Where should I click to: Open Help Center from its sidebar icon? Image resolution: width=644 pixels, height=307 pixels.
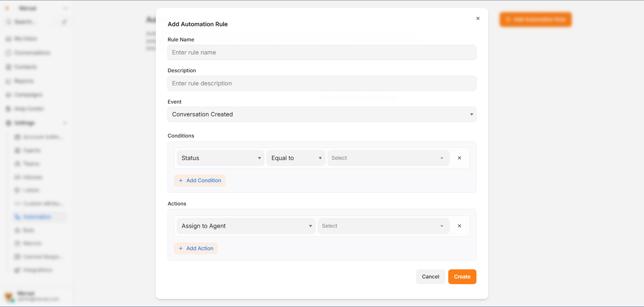pyautogui.click(x=8, y=109)
